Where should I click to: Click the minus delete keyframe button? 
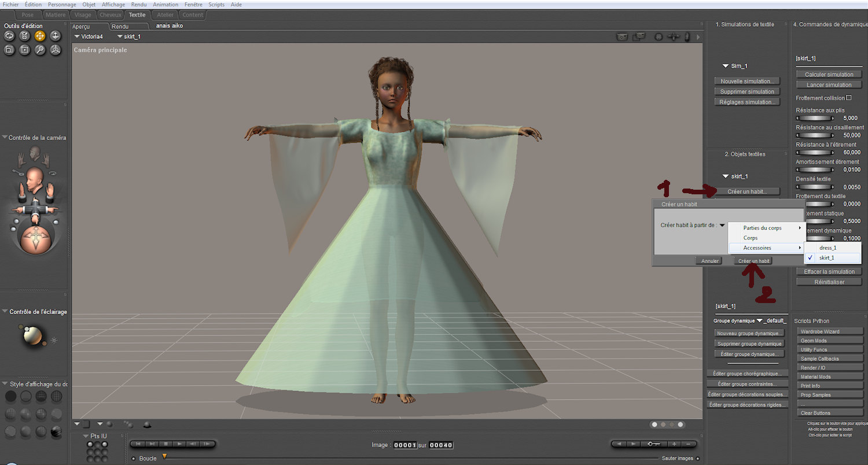click(x=689, y=444)
